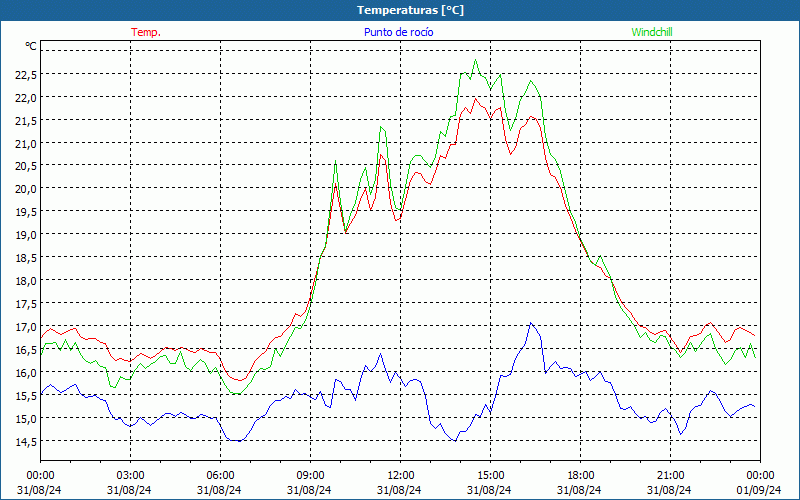Click the '06:00' time label
Image resolution: width=800 pixels, height=500 pixels.
220,476
